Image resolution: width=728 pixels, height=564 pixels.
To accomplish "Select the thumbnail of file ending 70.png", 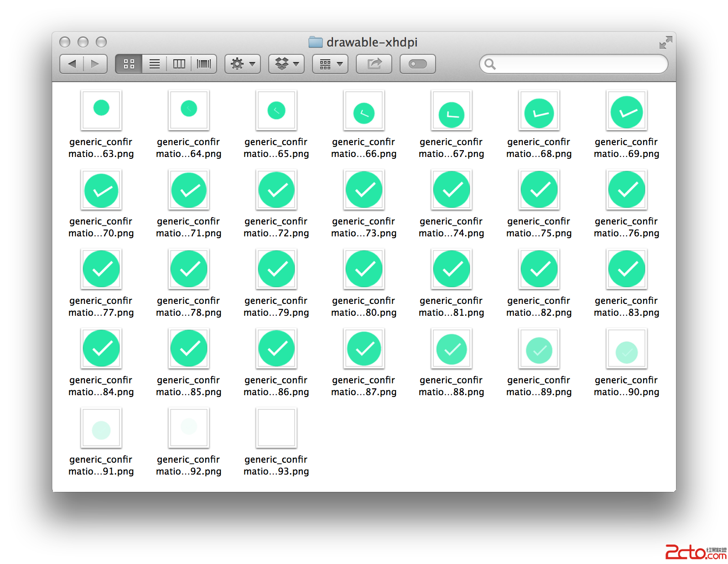I will pyautogui.click(x=101, y=189).
